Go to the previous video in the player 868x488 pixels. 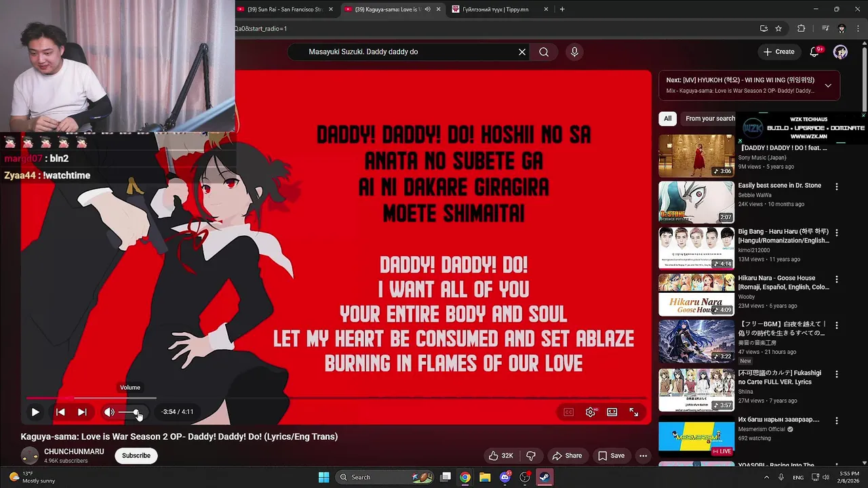tap(60, 412)
